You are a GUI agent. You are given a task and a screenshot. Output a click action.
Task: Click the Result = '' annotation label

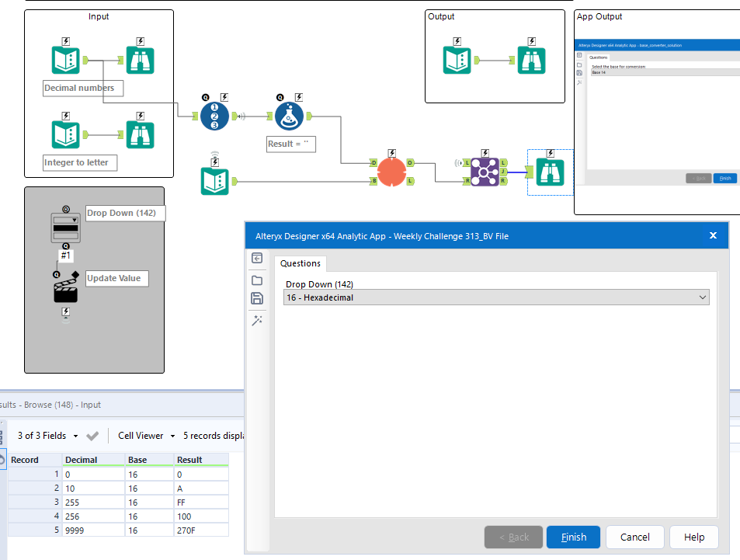291,144
